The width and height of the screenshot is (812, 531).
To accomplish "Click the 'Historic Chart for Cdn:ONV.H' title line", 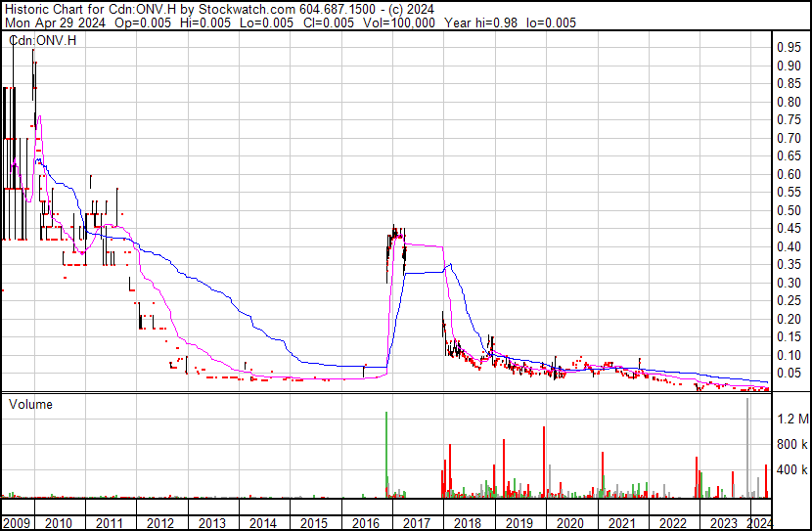I will point(219,10).
